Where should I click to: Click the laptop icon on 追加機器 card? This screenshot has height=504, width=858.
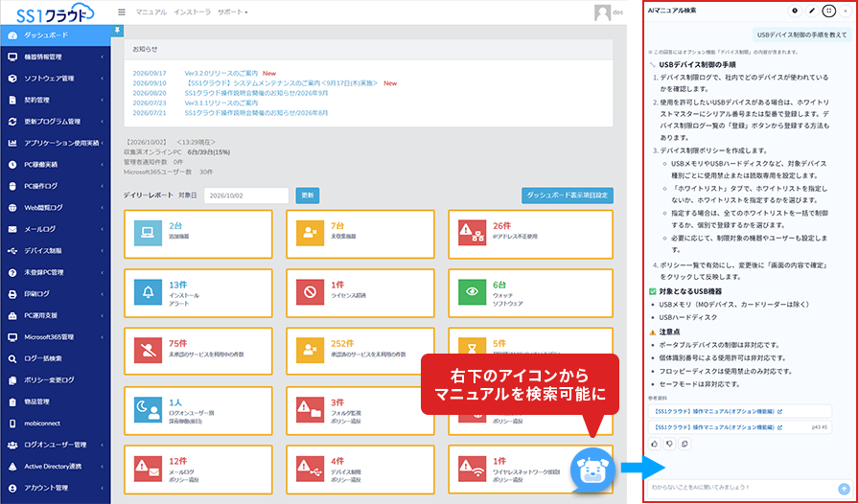(148, 234)
